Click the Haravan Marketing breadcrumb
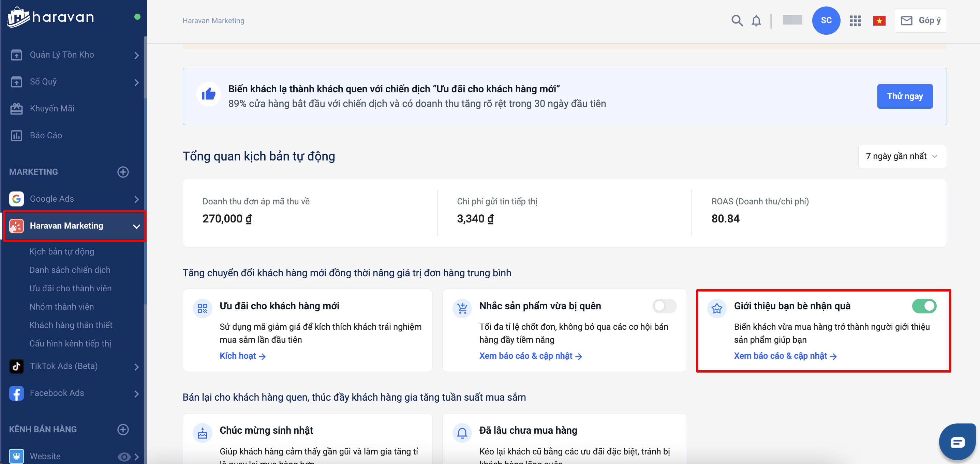The width and height of the screenshot is (980, 464). pyautogui.click(x=213, y=20)
